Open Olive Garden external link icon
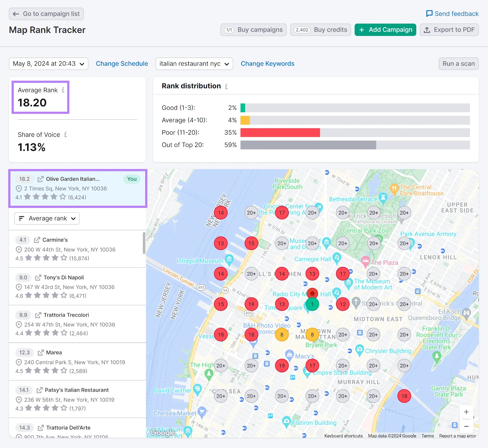488x448 pixels. point(41,179)
